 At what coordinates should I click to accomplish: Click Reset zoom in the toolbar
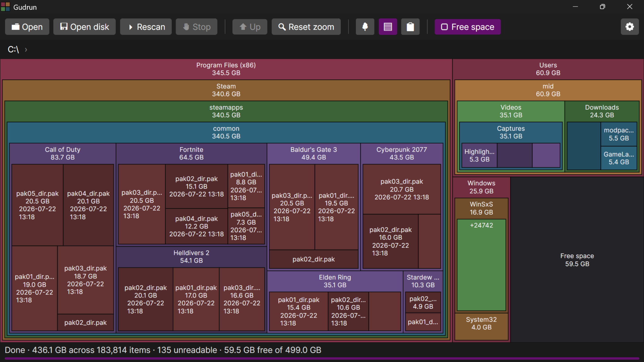point(306,27)
